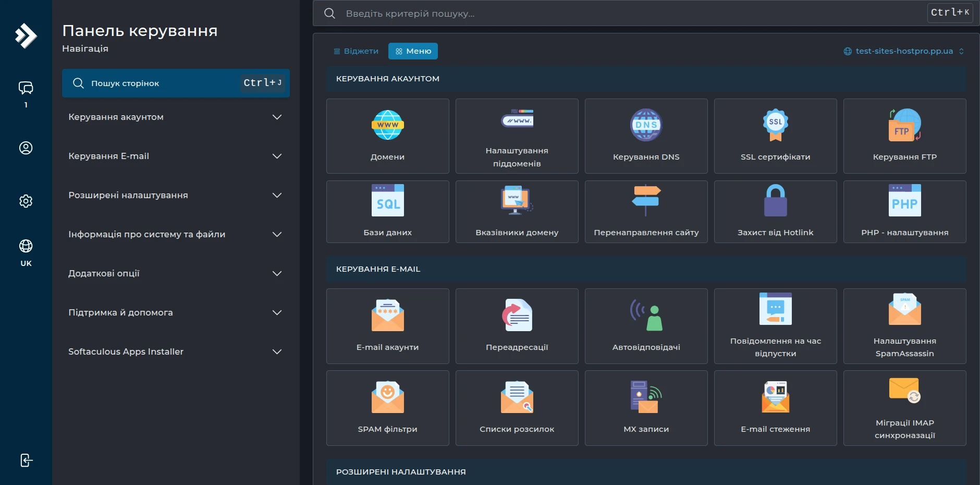The height and width of the screenshot is (485, 980).
Task: Open Автовідповідачі tile
Action: click(646, 326)
